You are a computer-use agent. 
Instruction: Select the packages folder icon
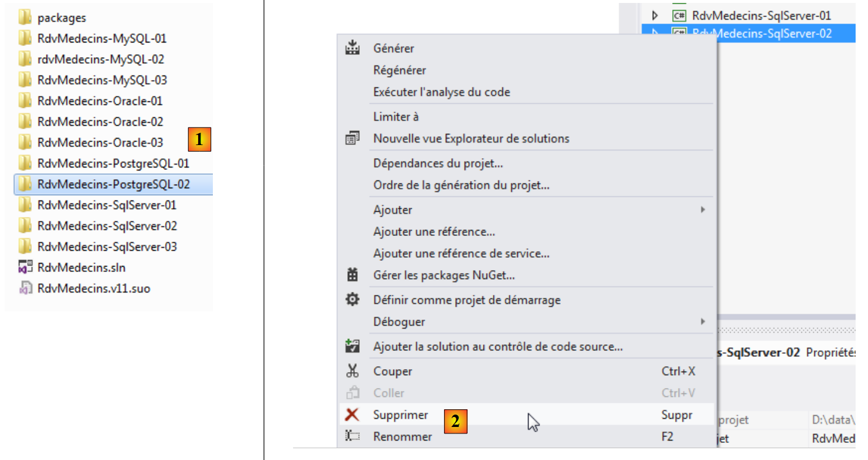pyautogui.click(x=25, y=18)
